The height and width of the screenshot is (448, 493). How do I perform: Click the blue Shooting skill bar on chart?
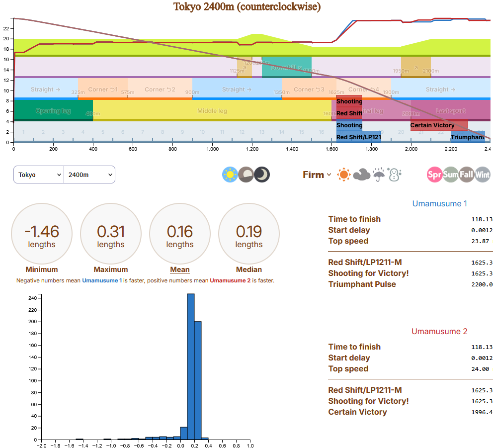pyautogui.click(x=349, y=125)
